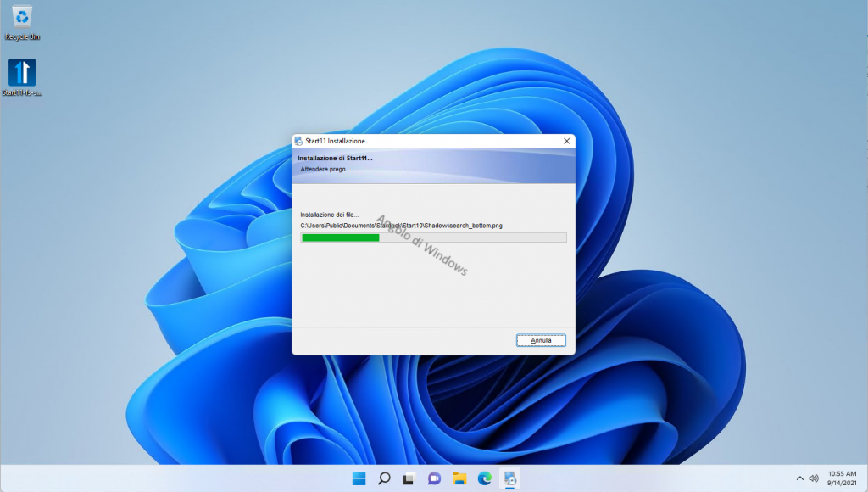868x492 pixels.
Task: Launch the Teams Chat taskbar icon
Action: point(434,478)
